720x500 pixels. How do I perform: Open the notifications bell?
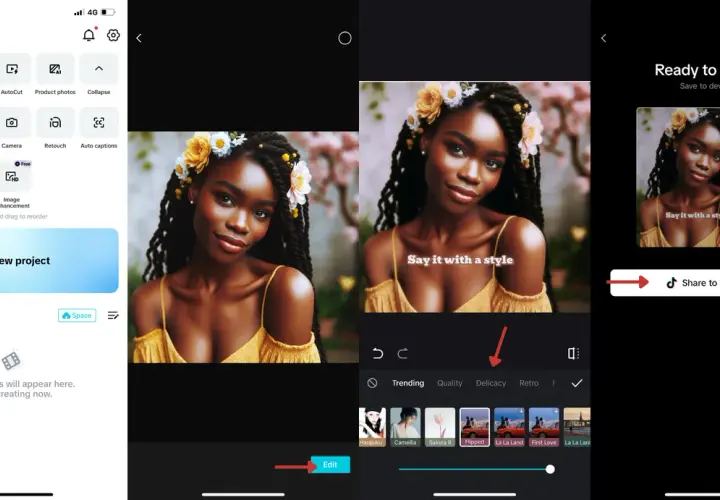[89, 35]
